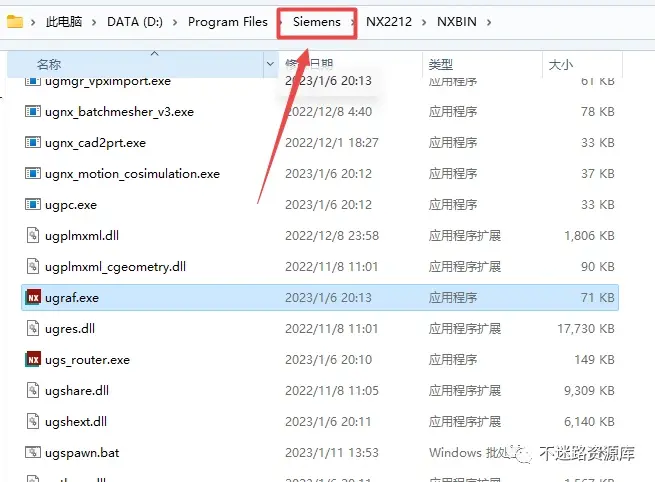Click the ugspawn.bat batch file icon
655x482 pixels.
point(33,452)
